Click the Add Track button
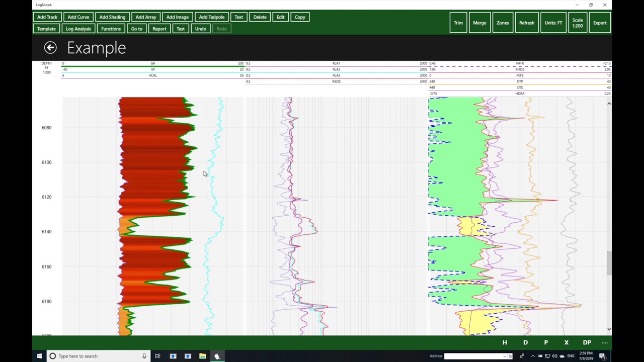The image size is (644, 362). pos(47,17)
